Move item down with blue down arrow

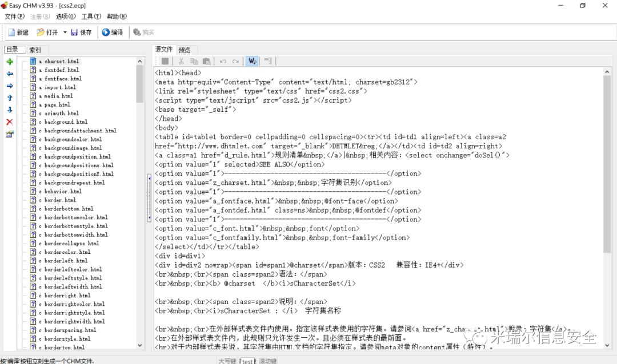[10, 110]
